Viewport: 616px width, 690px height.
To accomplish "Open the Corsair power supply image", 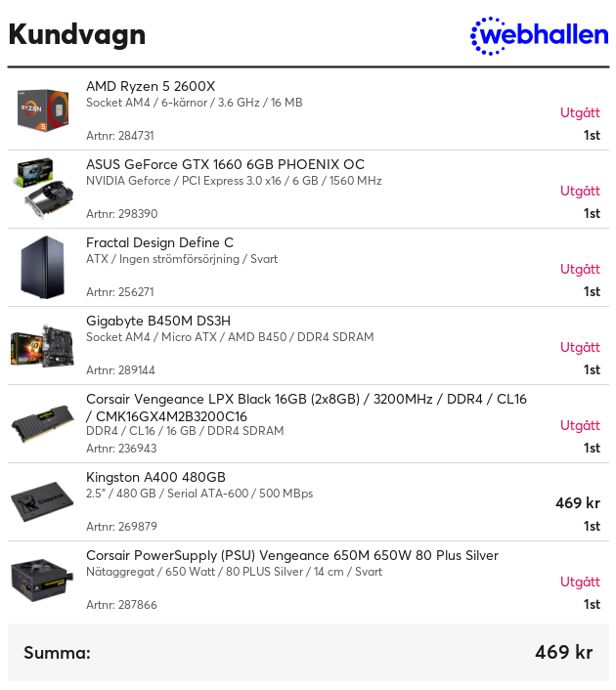I will click(x=43, y=580).
